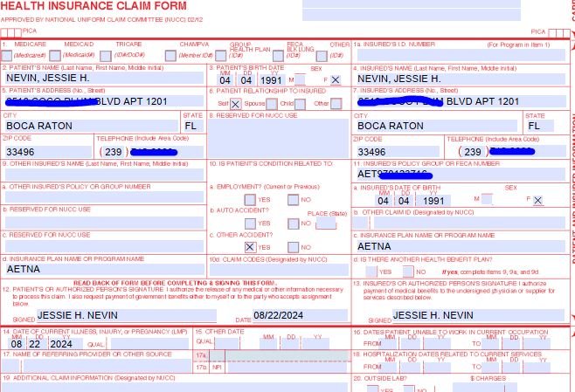Check Auto Accident YES checkbox
Image resolution: width=575 pixels, height=392 pixels.
250,224
